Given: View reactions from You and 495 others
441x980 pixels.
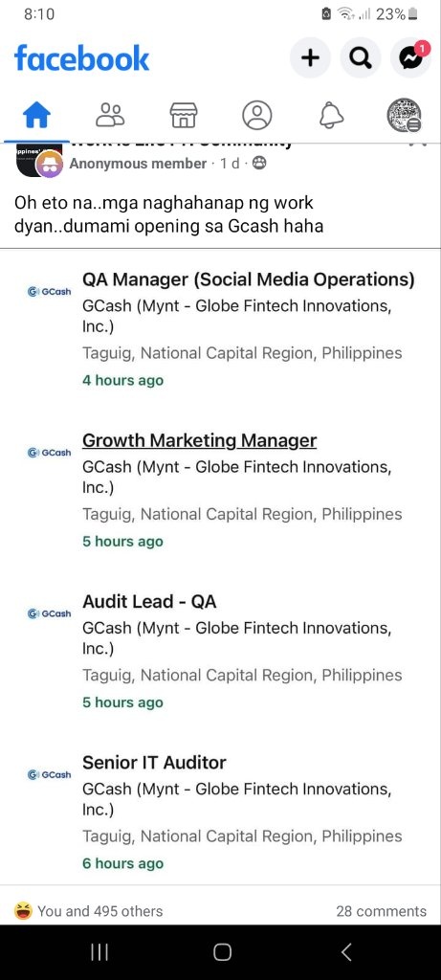Looking at the screenshot, I should tap(99, 911).
